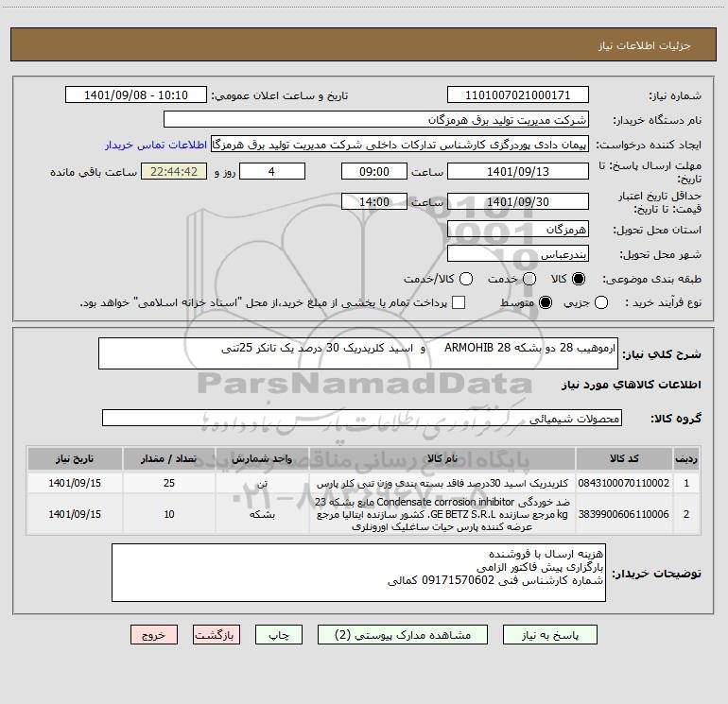Click the request creator field 'پیمان دادی پوردرگزی'

pyautogui.click(x=400, y=145)
